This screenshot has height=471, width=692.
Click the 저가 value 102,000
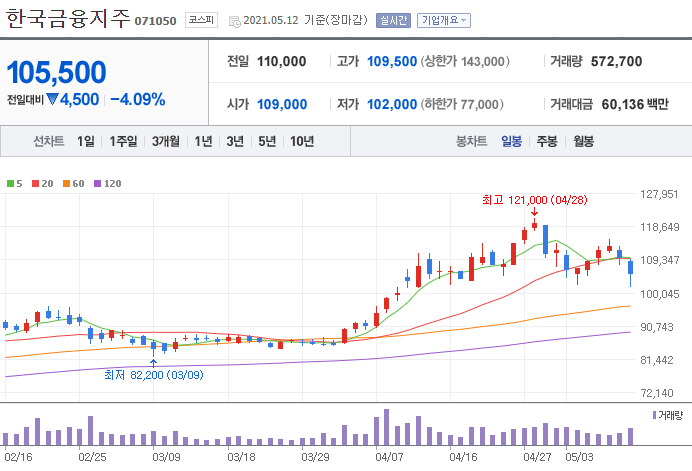392,105
